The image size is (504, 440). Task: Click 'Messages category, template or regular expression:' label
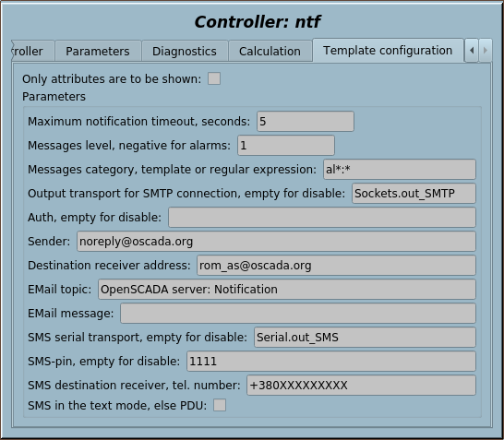pos(173,170)
